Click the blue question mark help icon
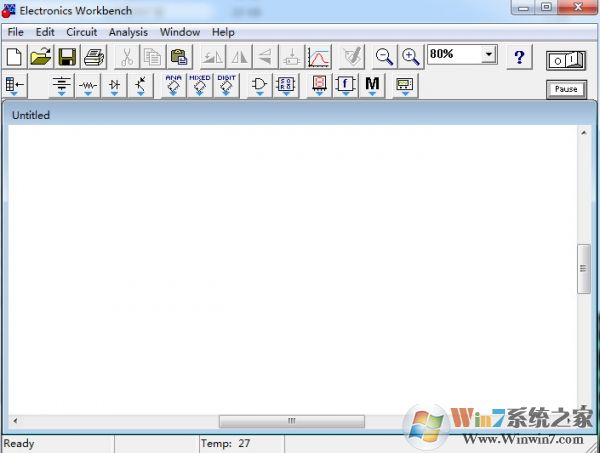Viewport: 600px width, 453px height. (x=519, y=58)
